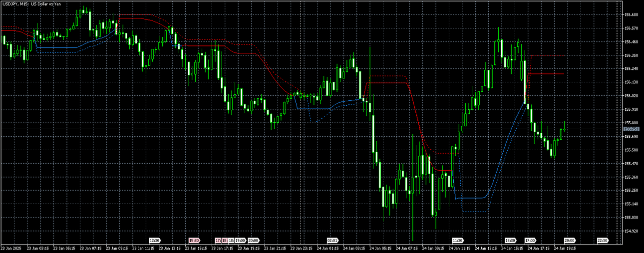Select the 22:30 event marker
The width and height of the screenshot is (644, 253).
pos(603,240)
